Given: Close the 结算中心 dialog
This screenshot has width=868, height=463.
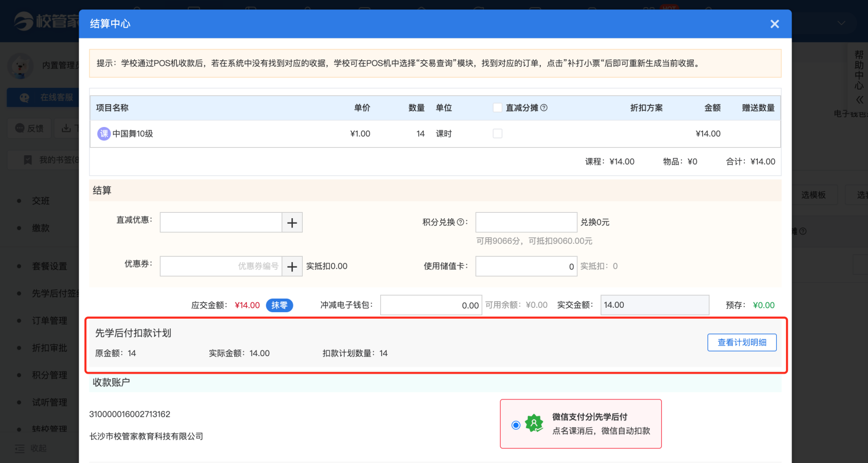Looking at the screenshot, I should click(775, 24).
